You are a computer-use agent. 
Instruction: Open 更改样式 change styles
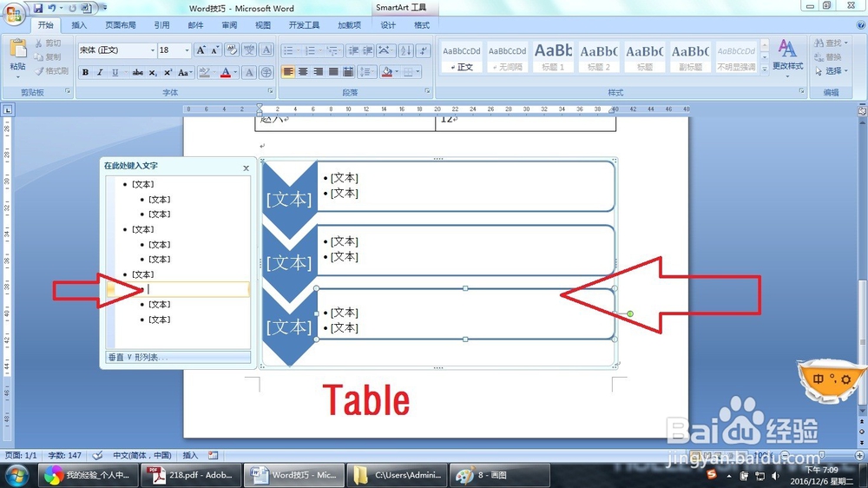click(x=788, y=57)
